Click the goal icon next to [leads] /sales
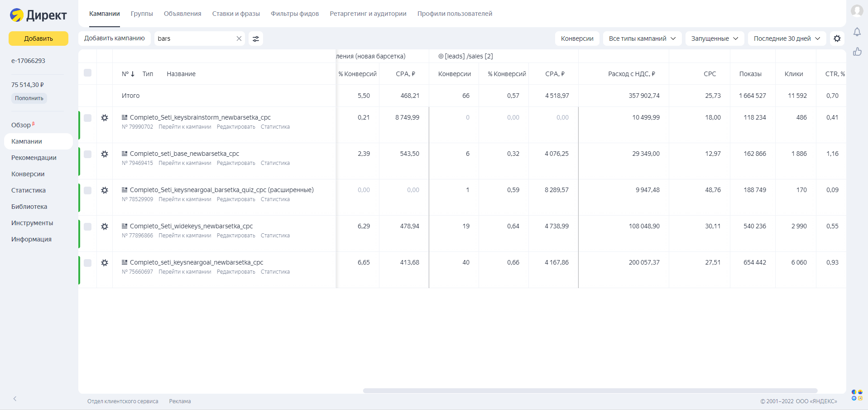The image size is (868, 410). 441,56
